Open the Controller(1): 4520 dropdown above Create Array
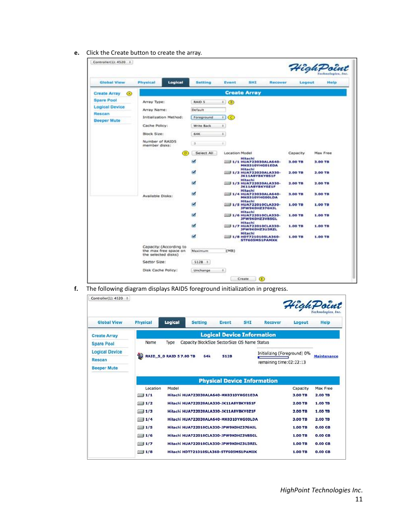411x532 pixels. coord(112,62)
